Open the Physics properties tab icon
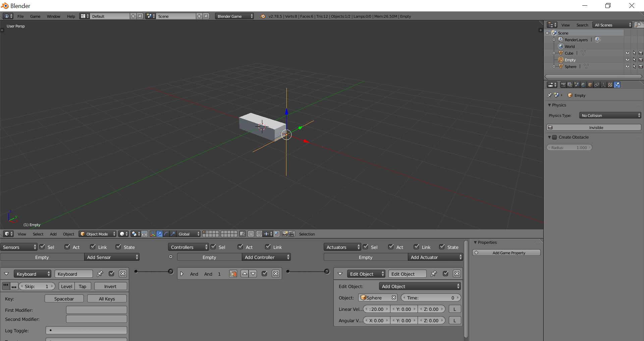Image resolution: width=644 pixels, height=341 pixels. coord(617,85)
